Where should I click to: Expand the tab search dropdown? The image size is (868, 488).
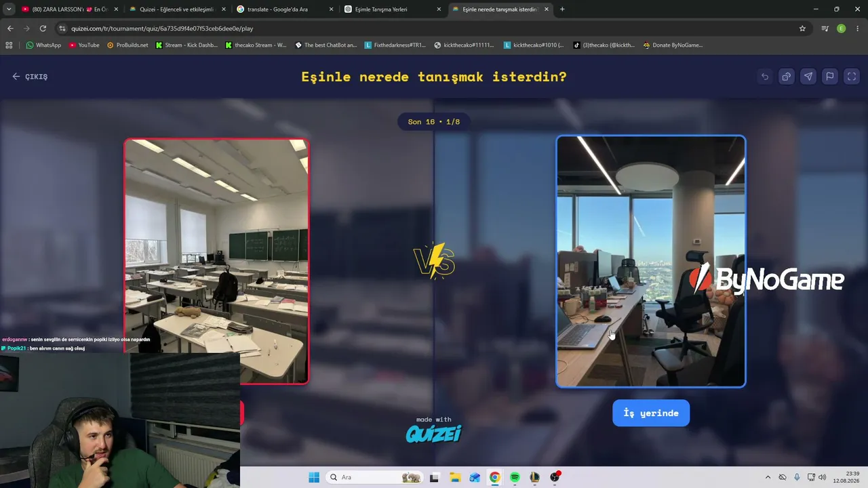9,9
